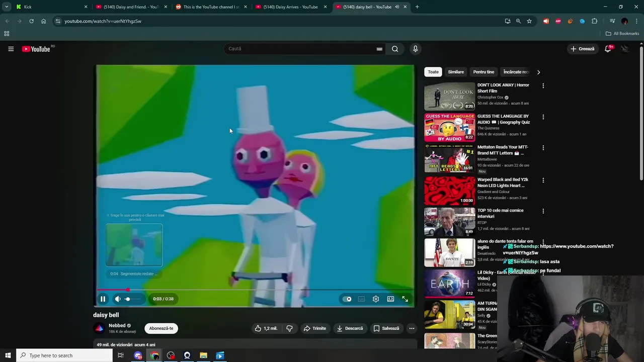Seek on the red video progress bar
644x362 pixels.
coord(255,290)
